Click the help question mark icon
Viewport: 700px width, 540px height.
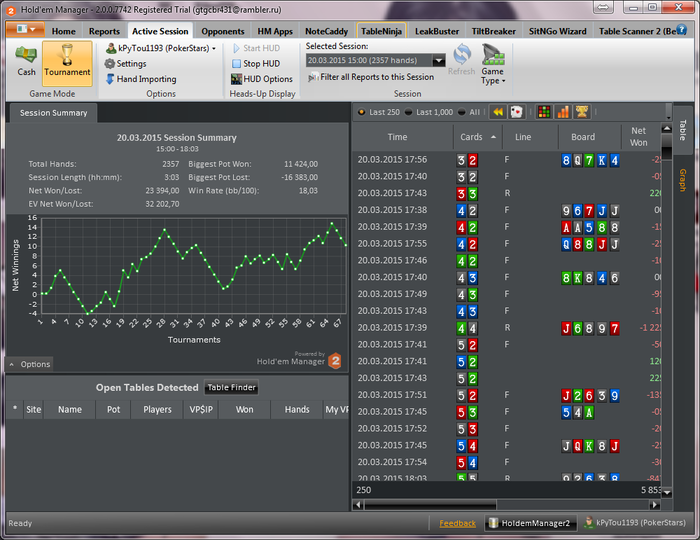tap(681, 29)
